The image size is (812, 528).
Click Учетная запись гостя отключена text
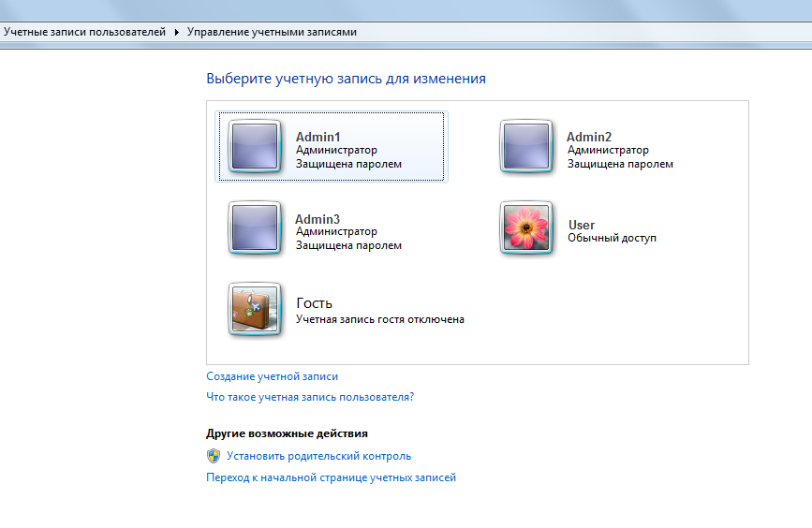click(379, 319)
